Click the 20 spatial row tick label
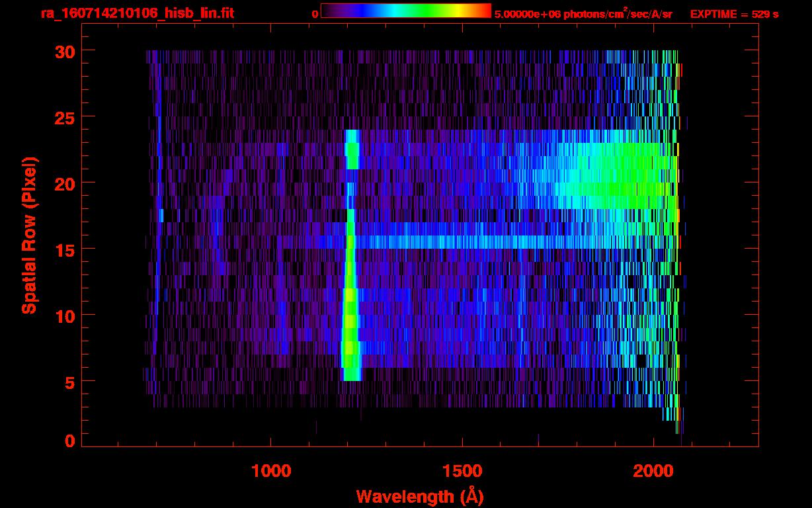 click(x=64, y=183)
